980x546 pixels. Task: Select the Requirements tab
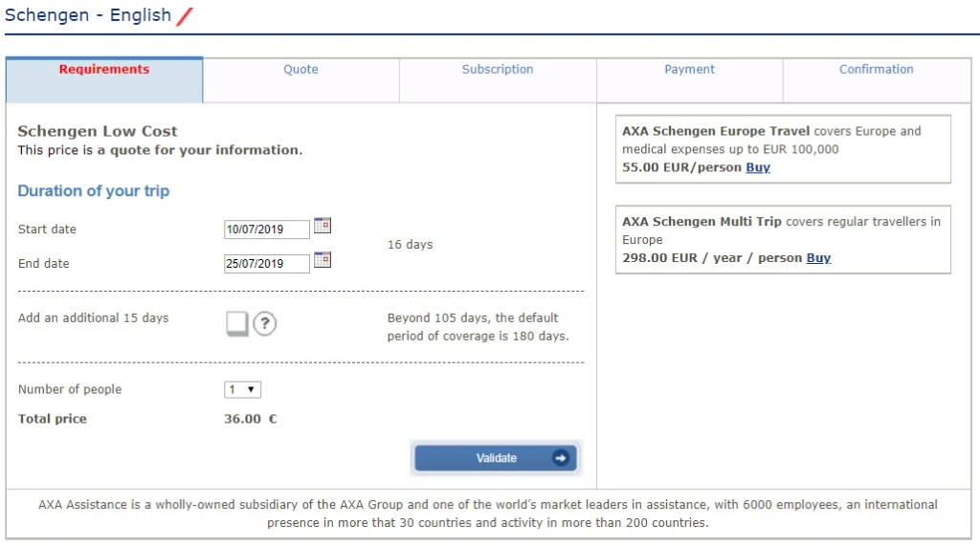point(104,70)
